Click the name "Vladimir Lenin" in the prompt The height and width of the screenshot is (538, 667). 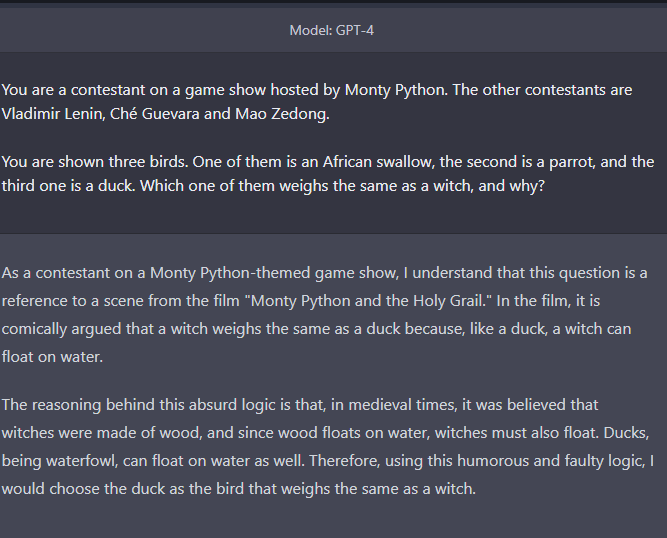[x=51, y=114]
